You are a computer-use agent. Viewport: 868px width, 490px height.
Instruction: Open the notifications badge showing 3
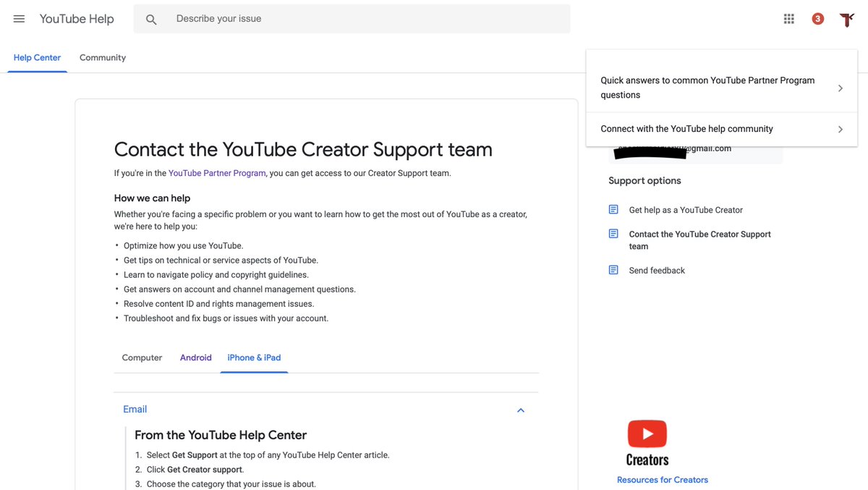click(x=818, y=19)
